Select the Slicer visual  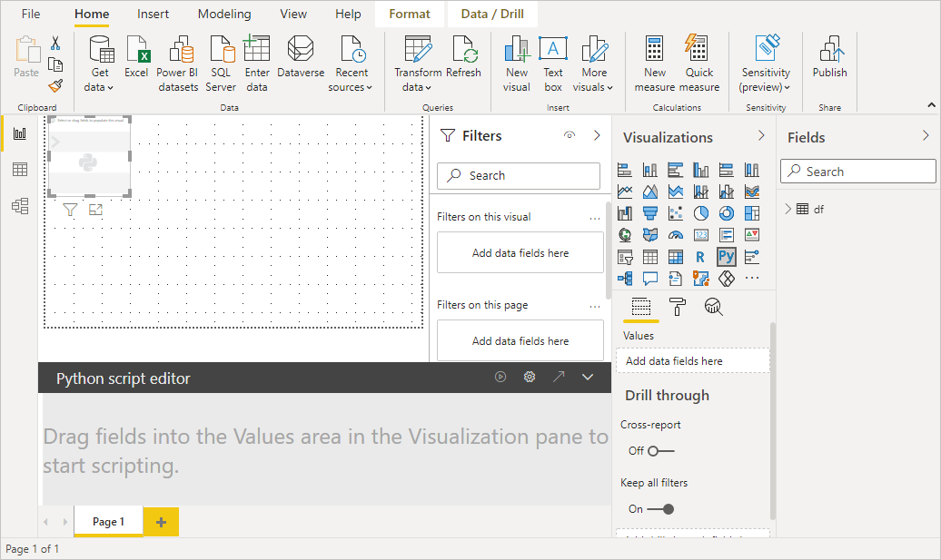pyautogui.click(x=625, y=256)
